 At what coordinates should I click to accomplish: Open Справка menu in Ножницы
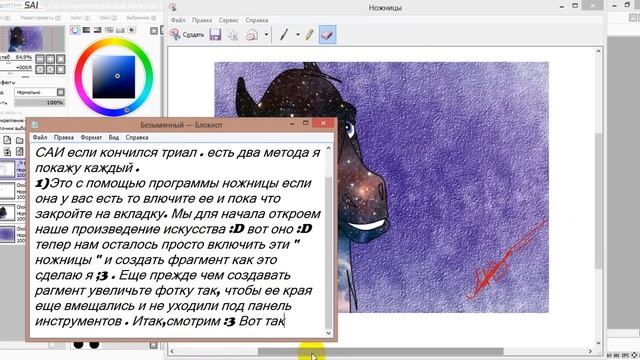coord(257,20)
